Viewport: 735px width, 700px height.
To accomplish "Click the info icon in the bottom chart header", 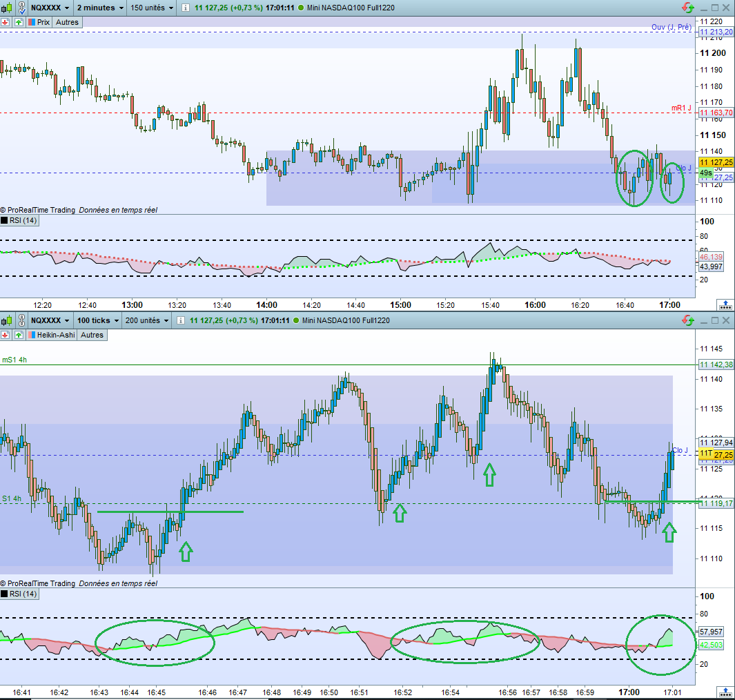I will click(x=180, y=320).
